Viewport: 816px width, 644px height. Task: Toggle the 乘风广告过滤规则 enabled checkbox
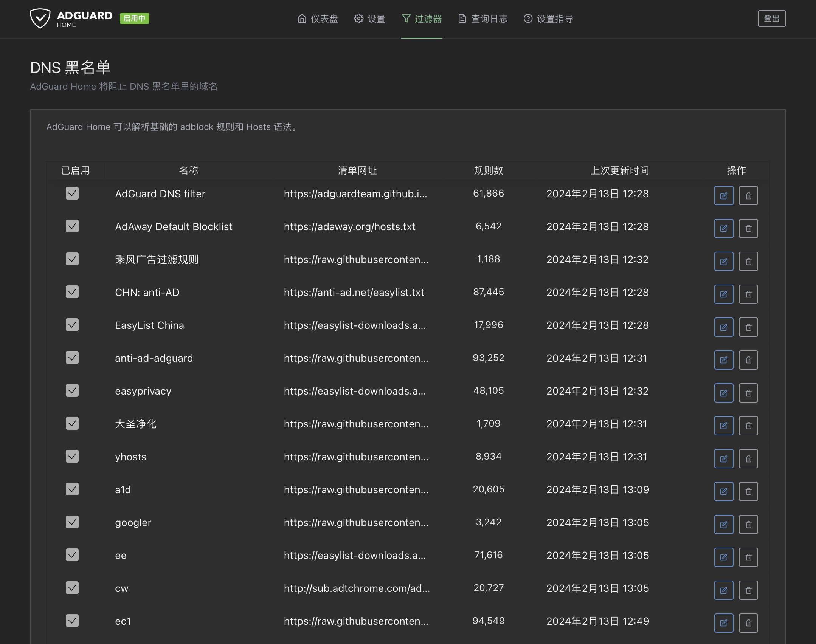pos(72,259)
